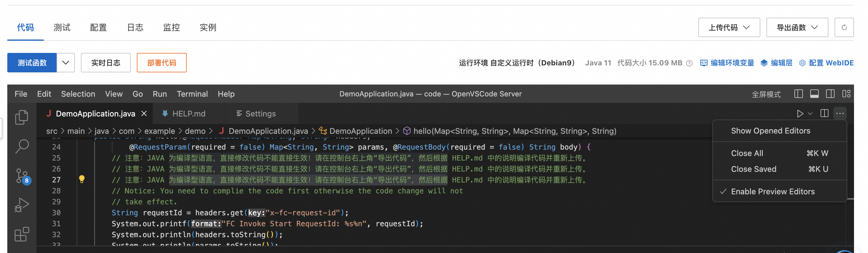Open the 上传代码 dropdown
Viewport: 868px width, 253px height.
click(729, 27)
